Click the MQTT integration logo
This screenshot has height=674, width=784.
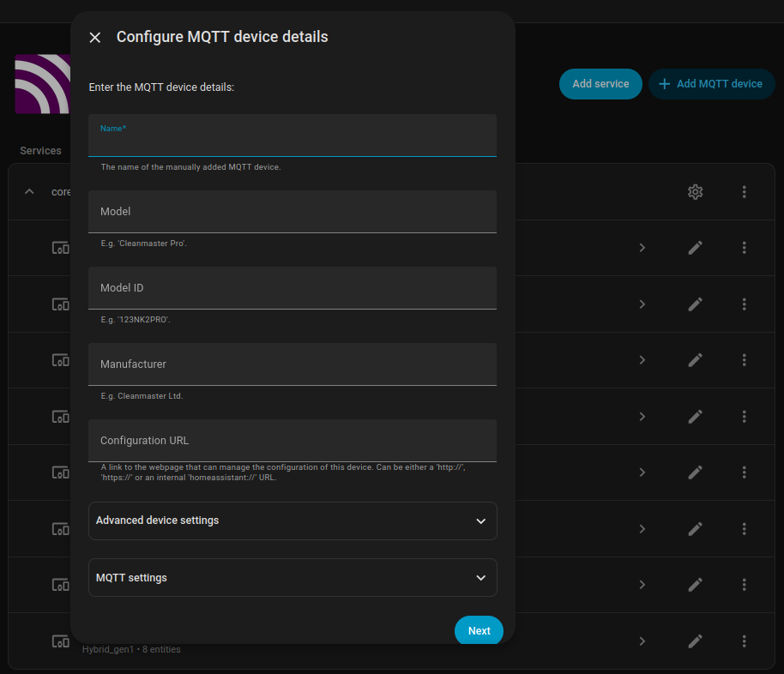43,84
